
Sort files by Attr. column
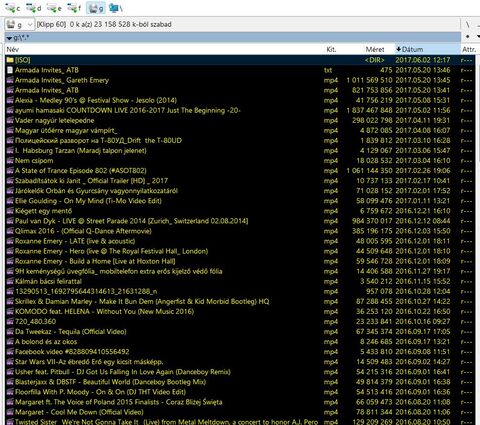[x=469, y=49]
